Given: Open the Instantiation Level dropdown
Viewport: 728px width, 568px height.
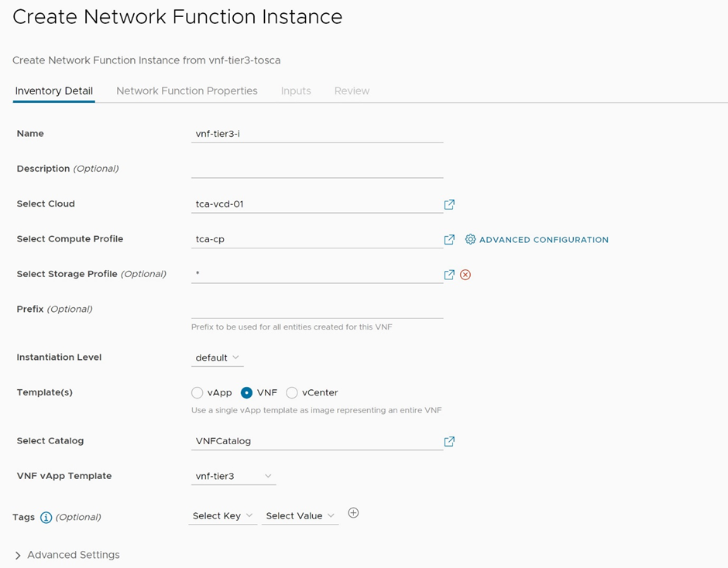Looking at the screenshot, I should [x=217, y=358].
